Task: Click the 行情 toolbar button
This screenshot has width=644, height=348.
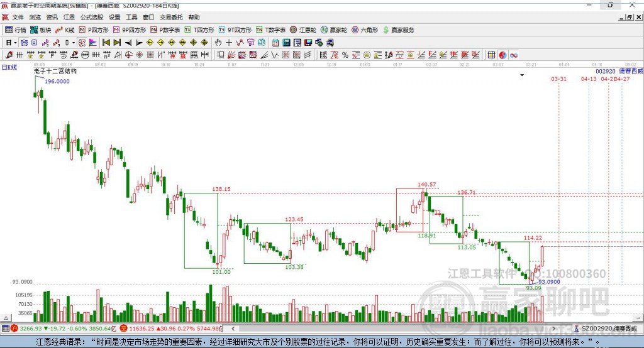Action: pyautogui.click(x=15, y=30)
